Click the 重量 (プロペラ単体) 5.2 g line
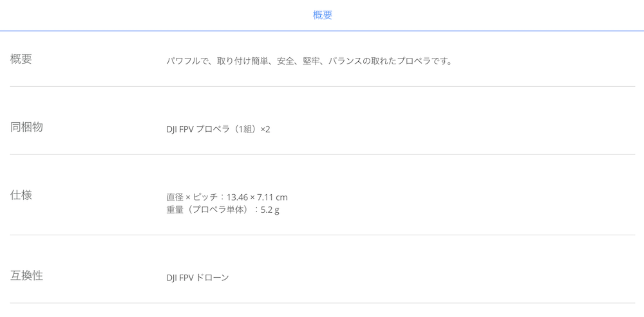Screen dimensions: 644x317 pos(223,210)
